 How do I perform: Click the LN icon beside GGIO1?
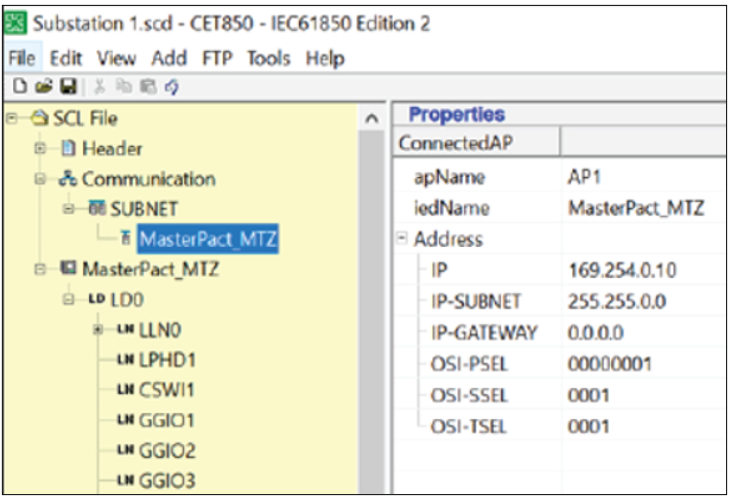click(x=125, y=420)
